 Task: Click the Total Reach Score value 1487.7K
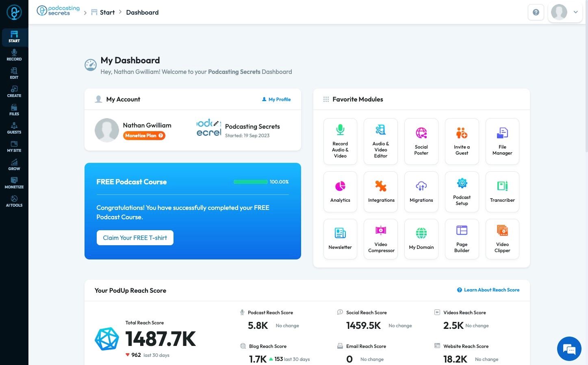click(x=161, y=339)
